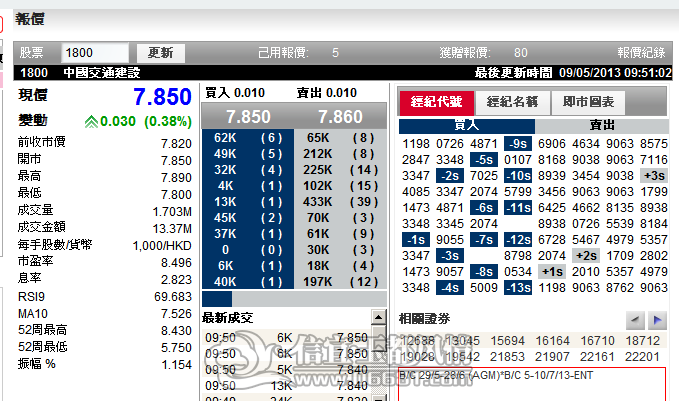Viewport: 679px width, 401px height.
Task: Switch to the 經紀代號 tab
Action: tap(436, 102)
